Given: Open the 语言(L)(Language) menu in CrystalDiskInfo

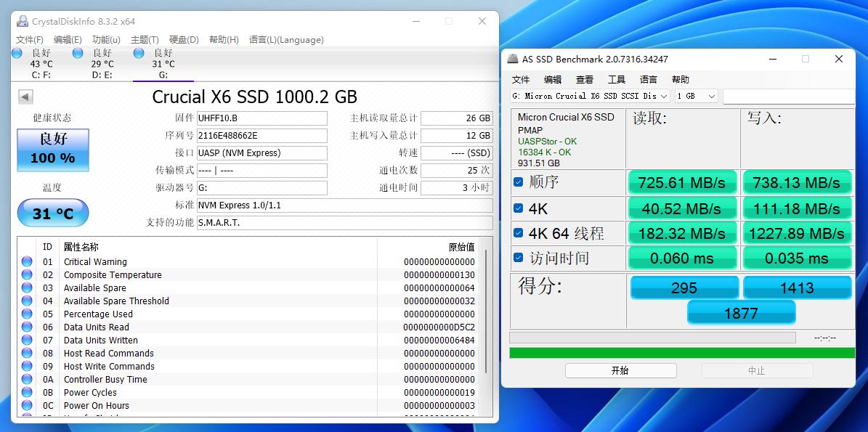Looking at the screenshot, I should tap(286, 40).
